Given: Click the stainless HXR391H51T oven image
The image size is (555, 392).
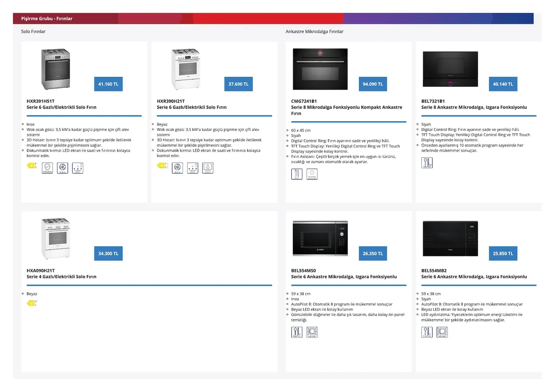Looking at the screenshot, I should coord(55,69).
